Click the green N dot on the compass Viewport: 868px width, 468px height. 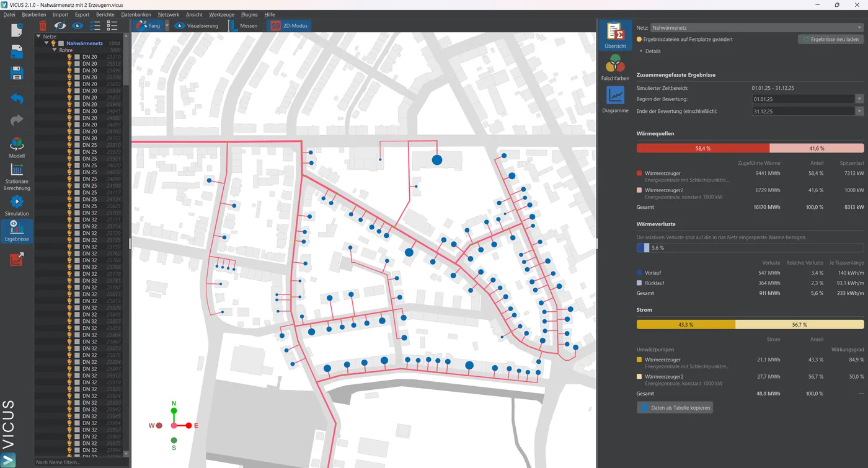coord(174,410)
